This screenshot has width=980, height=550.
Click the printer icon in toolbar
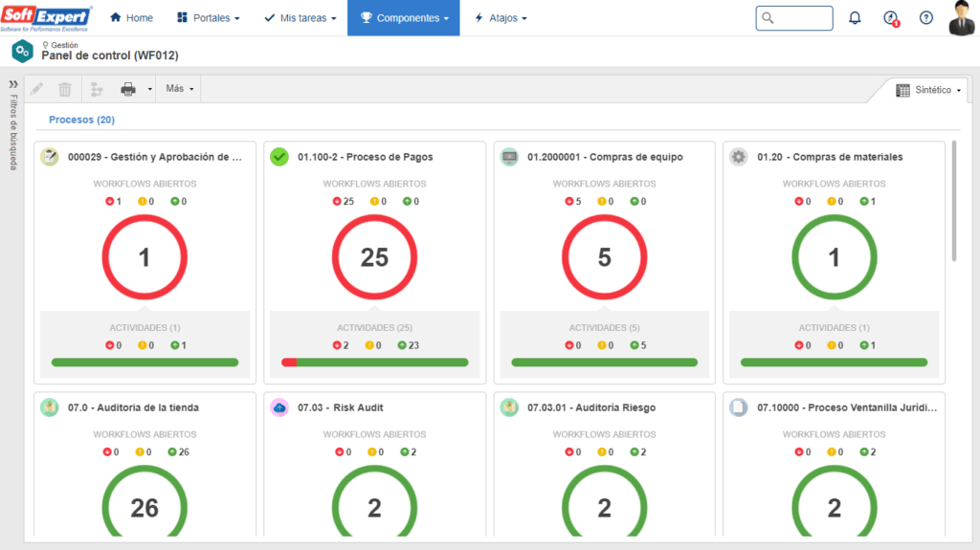tap(128, 89)
